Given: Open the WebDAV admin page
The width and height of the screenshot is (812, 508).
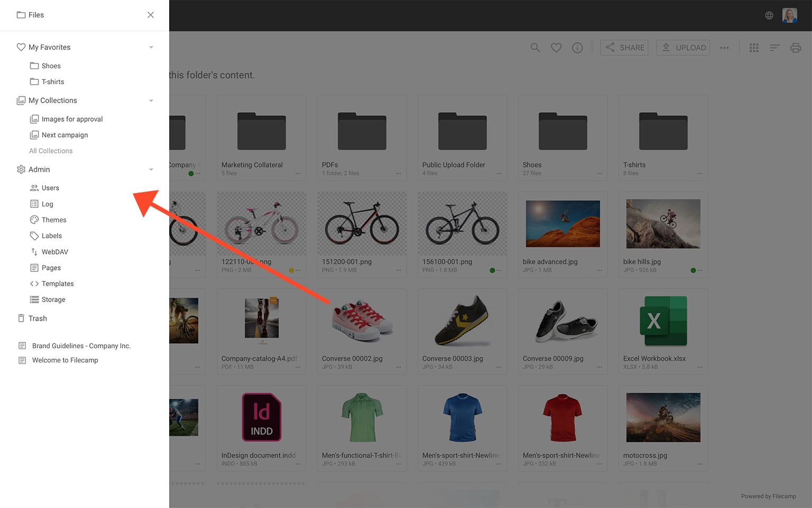Looking at the screenshot, I should point(55,252).
